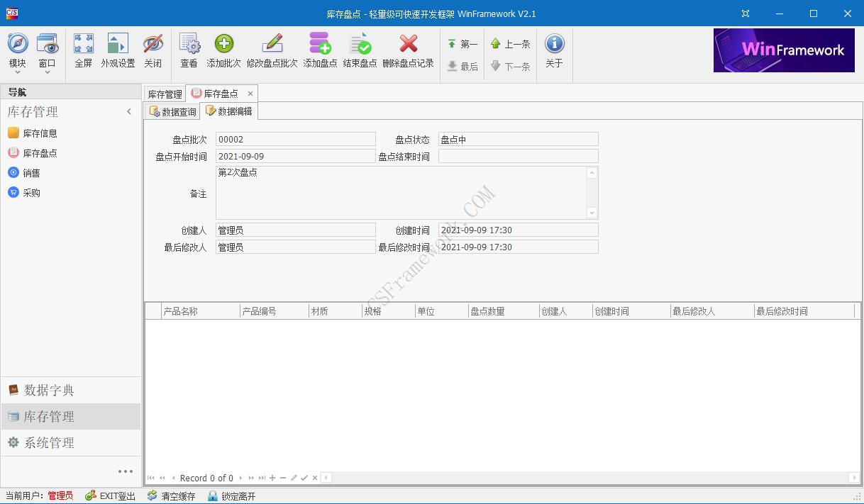Screen dimensions: 864x504
Task: Click the 删除盘点记录 icon
Action: click(x=408, y=50)
